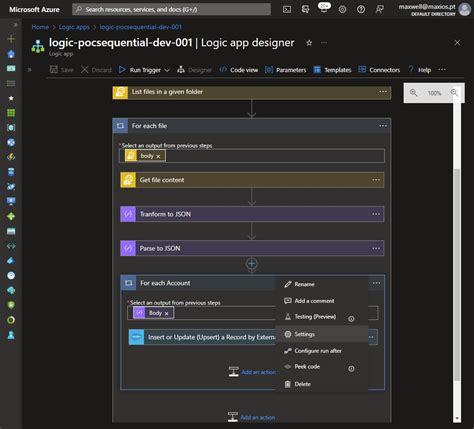This screenshot has height=429, width=474.
Task: Open Templates from the toolbar
Action: 332,70
